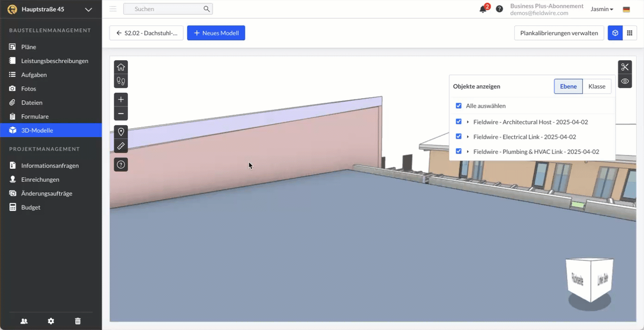The image size is (644, 330).
Task: Open the section cut scissors tool
Action: click(625, 67)
